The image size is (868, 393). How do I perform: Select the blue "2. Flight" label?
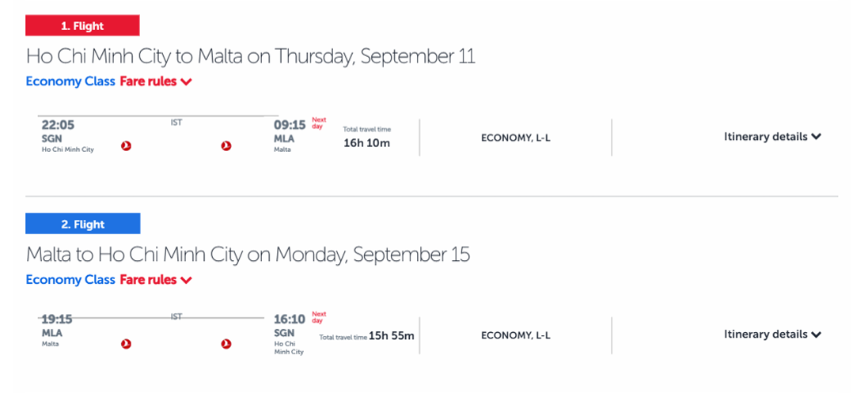[82, 224]
